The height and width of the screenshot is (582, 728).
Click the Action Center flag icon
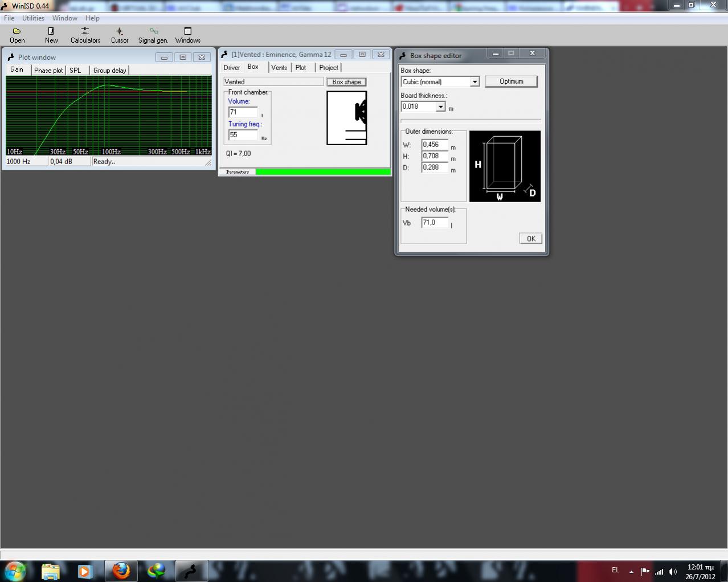[x=645, y=571]
